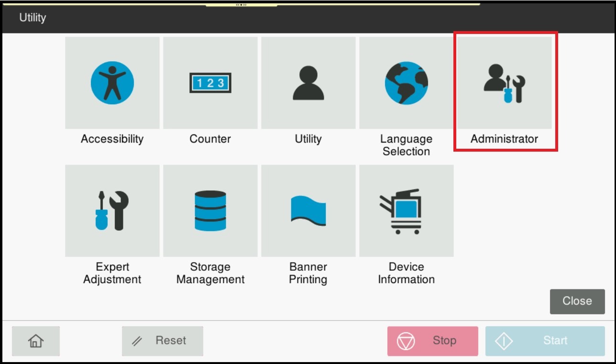Click the Utility title in header bar

coord(33,18)
